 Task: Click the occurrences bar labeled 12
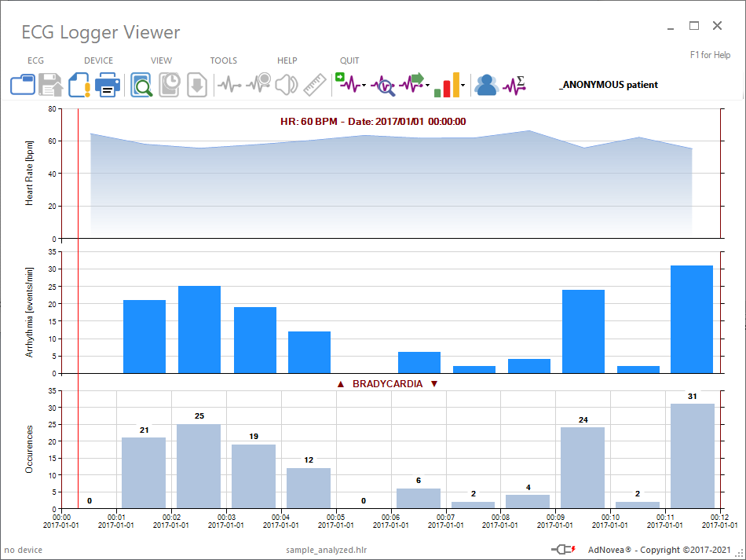(x=309, y=489)
